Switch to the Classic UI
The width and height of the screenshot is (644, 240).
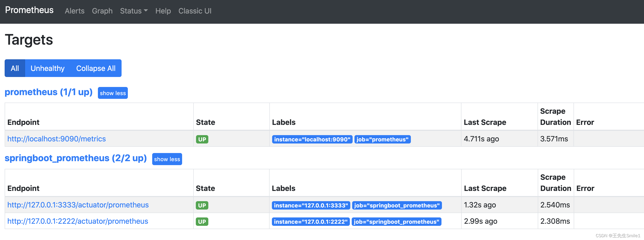click(x=195, y=11)
